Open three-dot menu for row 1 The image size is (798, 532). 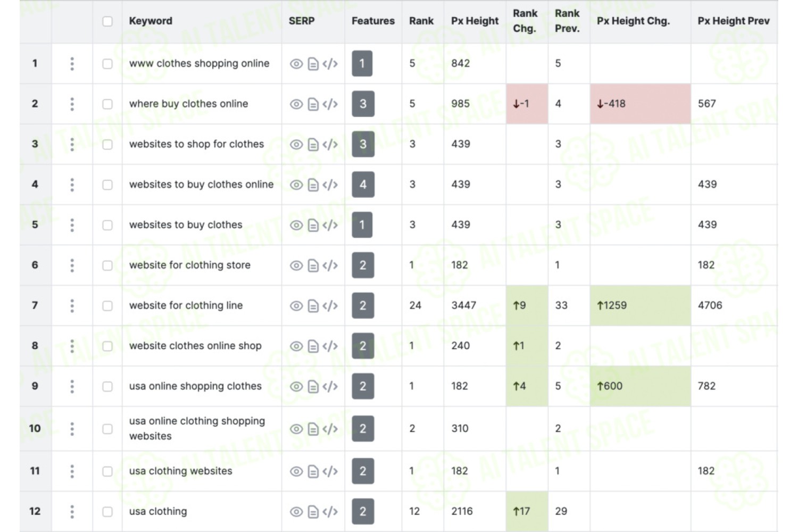[72, 64]
